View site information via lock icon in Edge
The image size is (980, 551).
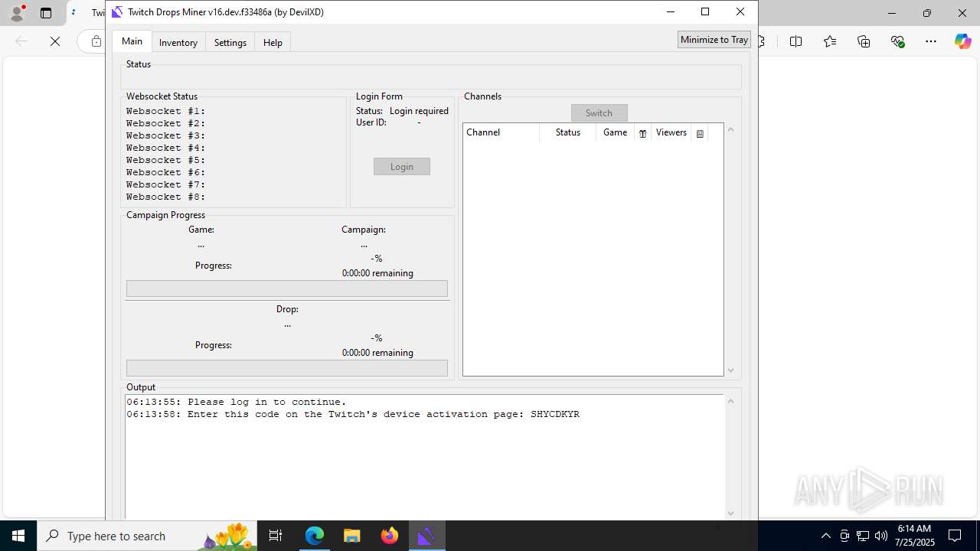[x=96, y=41]
